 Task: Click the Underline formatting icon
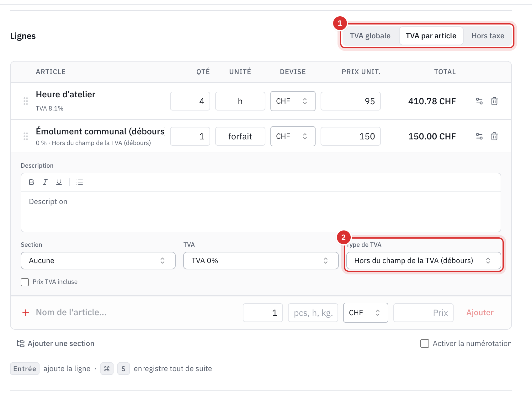coord(59,182)
